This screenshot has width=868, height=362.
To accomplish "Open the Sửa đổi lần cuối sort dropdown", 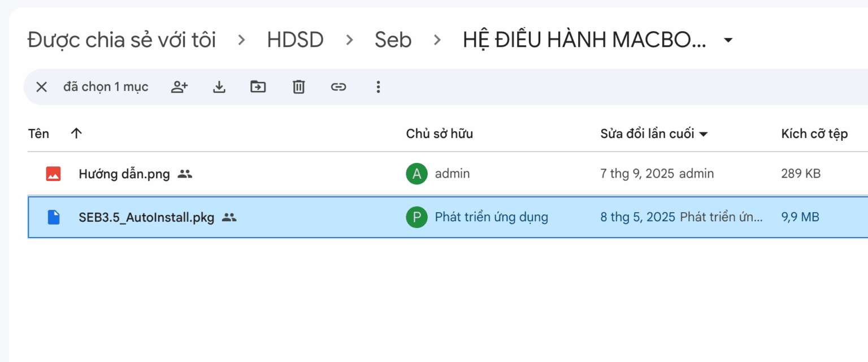I will pyautogui.click(x=704, y=133).
